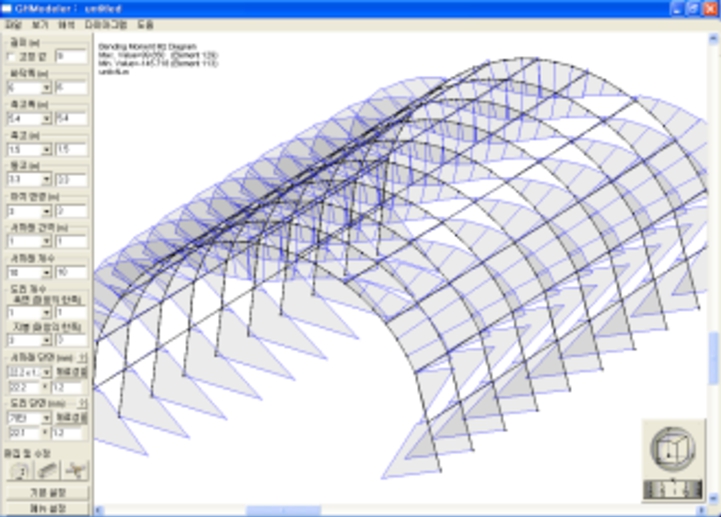Open the File (파일) menu

tap(13, 22)
